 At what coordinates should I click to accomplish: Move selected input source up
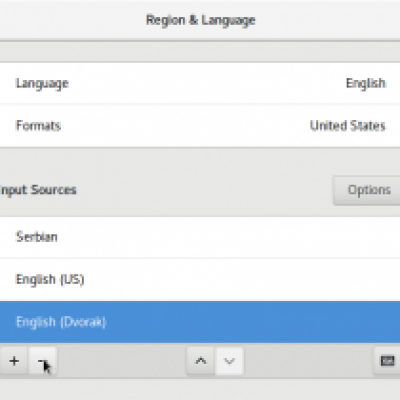point(201,361)
